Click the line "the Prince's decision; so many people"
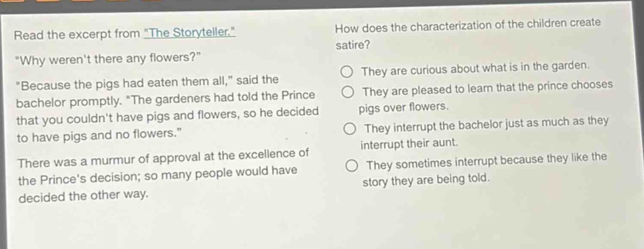This screenshot has height=249, width=644. (158, 175)
